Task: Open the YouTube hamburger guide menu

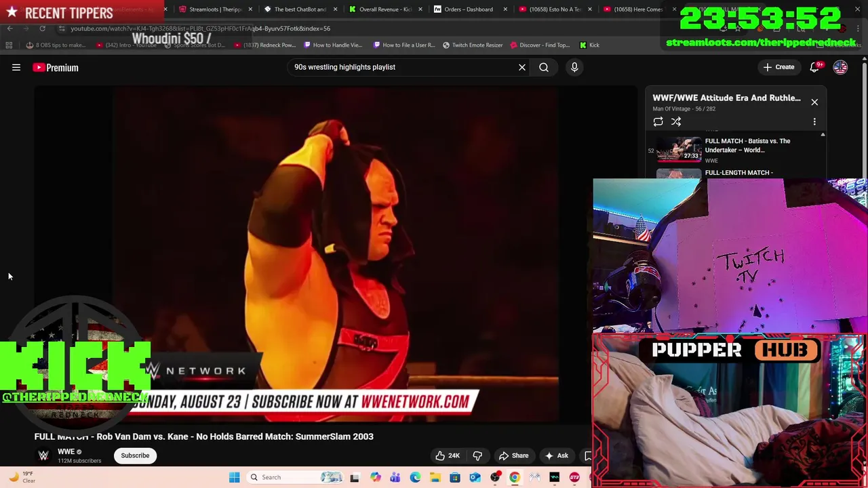Action: pos(16,67)
